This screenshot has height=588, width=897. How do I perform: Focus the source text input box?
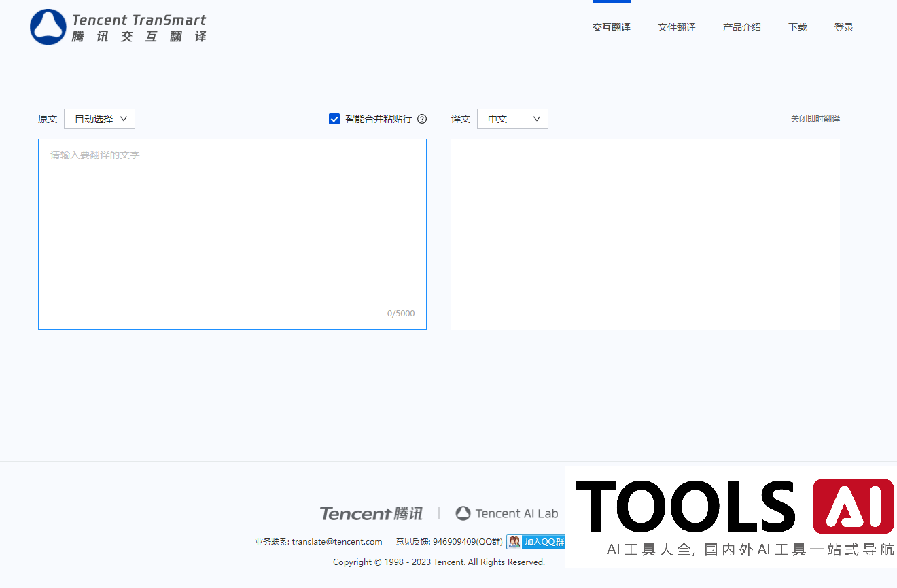pyautogui.click(x=232, y=231)
